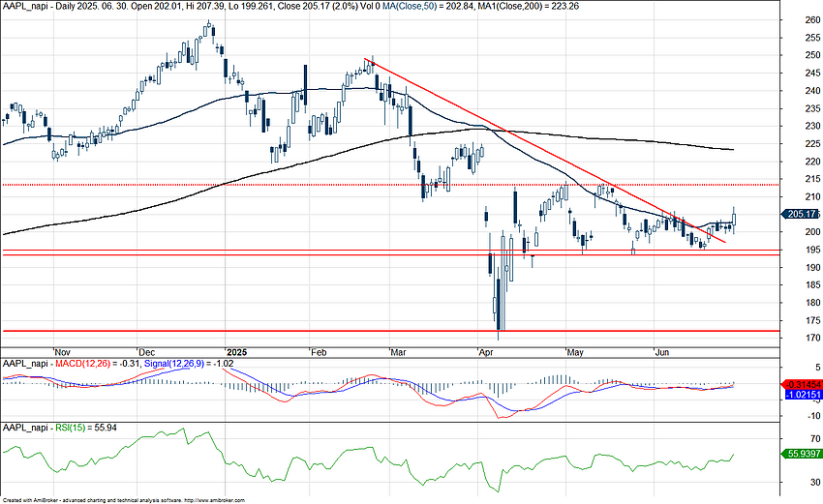Screen dimensions: 823x504
Task: Click the Signal(12,26,9) = -1.02 pane label
Action: click(189, 364)
